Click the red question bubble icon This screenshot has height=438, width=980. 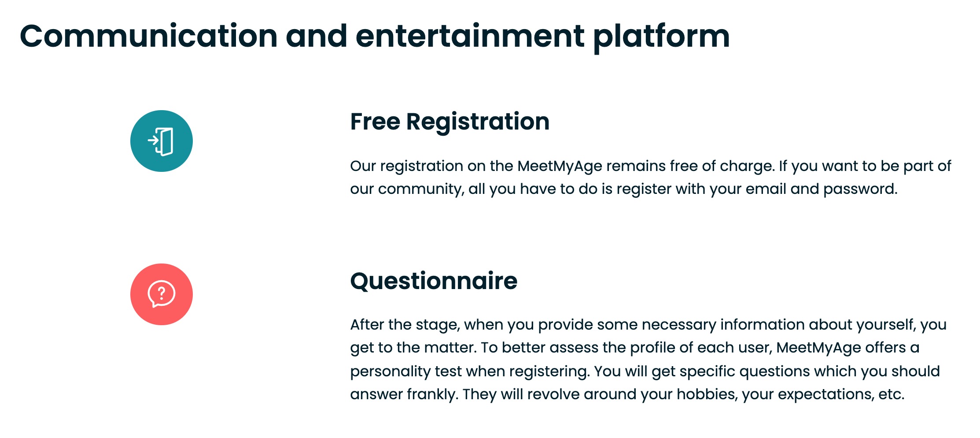161,294
